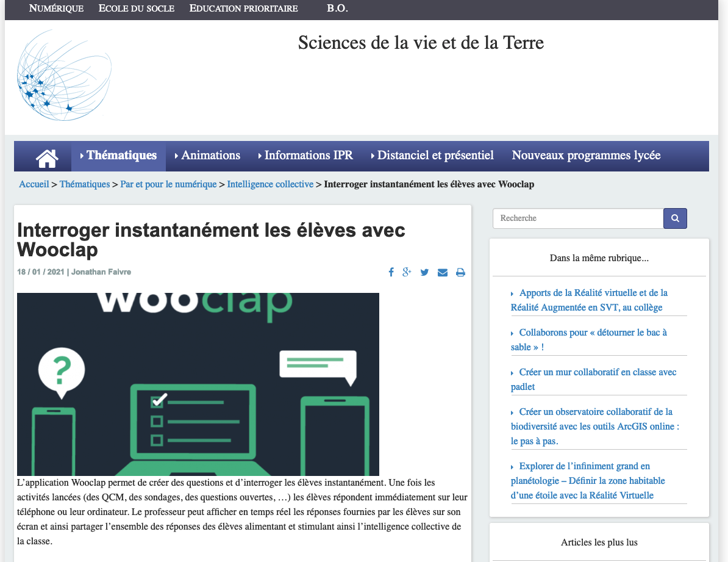The image size is (728, 562).
Task: Click the Recherche search field
Action: 577,218
